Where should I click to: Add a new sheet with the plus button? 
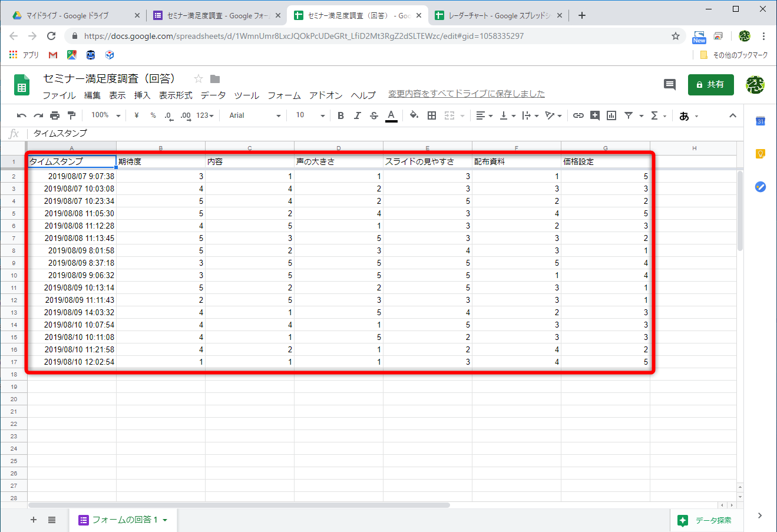pos(34,520)
